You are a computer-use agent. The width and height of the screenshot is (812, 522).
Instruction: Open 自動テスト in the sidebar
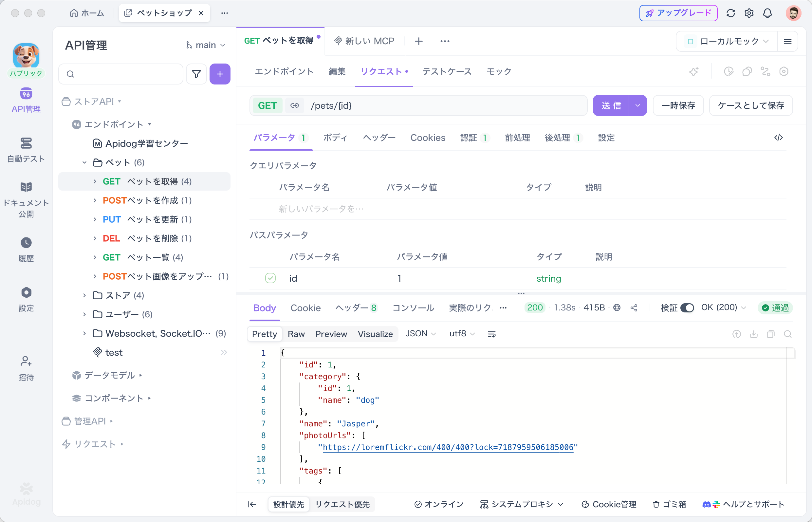coord(26,150)
